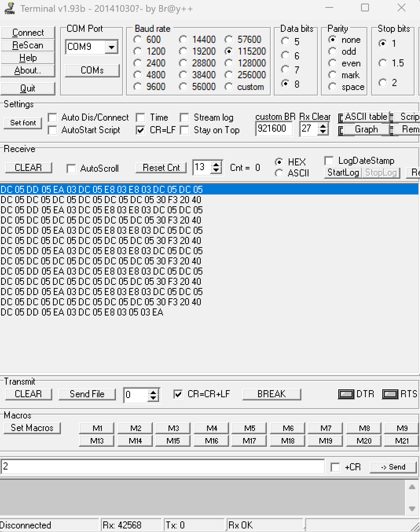The width and height of the screenshot is (420, 532).
Task: Click the custom BR input field
Action: tap(274, 129)
